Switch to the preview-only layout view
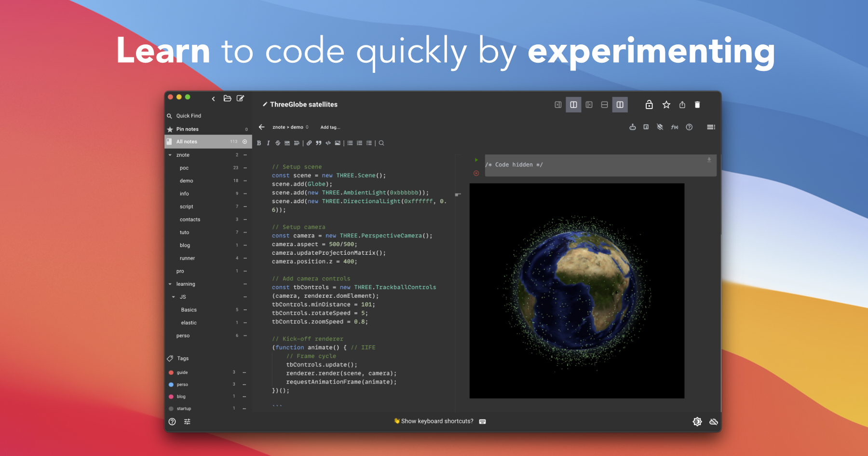This screenshot has height=456, width=868. 589,105
